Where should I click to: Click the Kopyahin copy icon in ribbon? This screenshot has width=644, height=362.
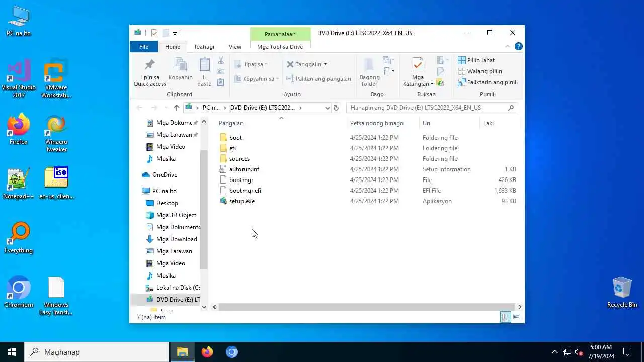(x=181, y=65)
